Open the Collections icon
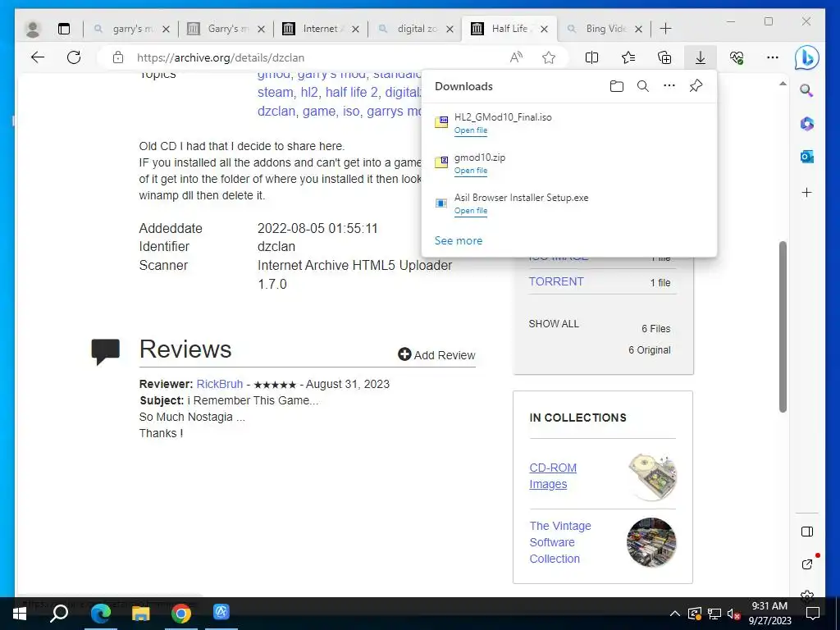 (664, 57)
